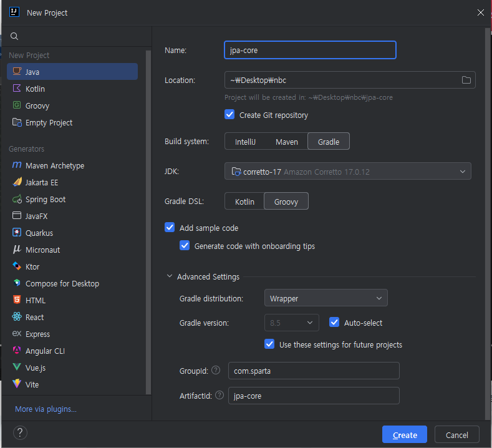
Task: Select Kotlin project type
Action: [72, 89]
